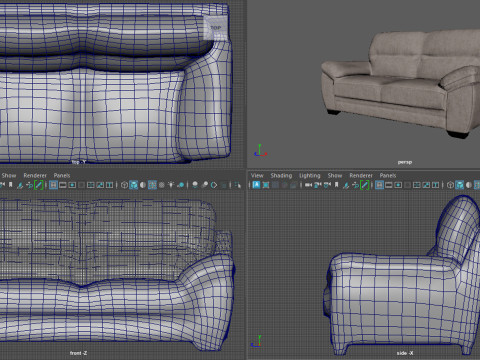Toggle grid display in side view toolbar
480x360 pixels.
(379, 185)
